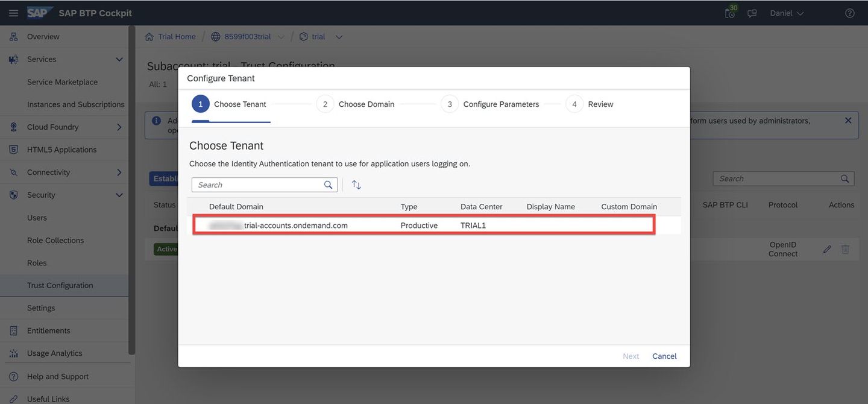Click the sidebar vertical scrollbar
Viewport: 868px width, 404px height.
pyautogui.click(x=131, y=190)
